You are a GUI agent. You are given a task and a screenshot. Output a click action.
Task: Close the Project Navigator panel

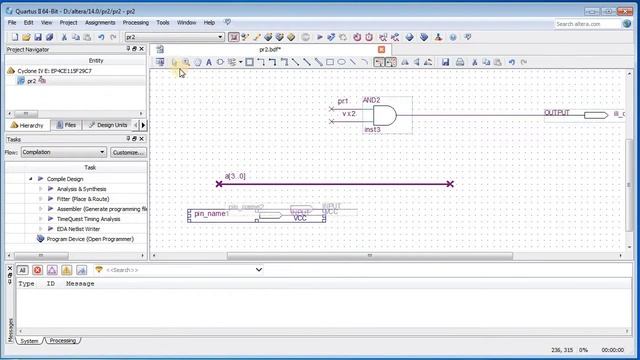[x=142, y=49]
